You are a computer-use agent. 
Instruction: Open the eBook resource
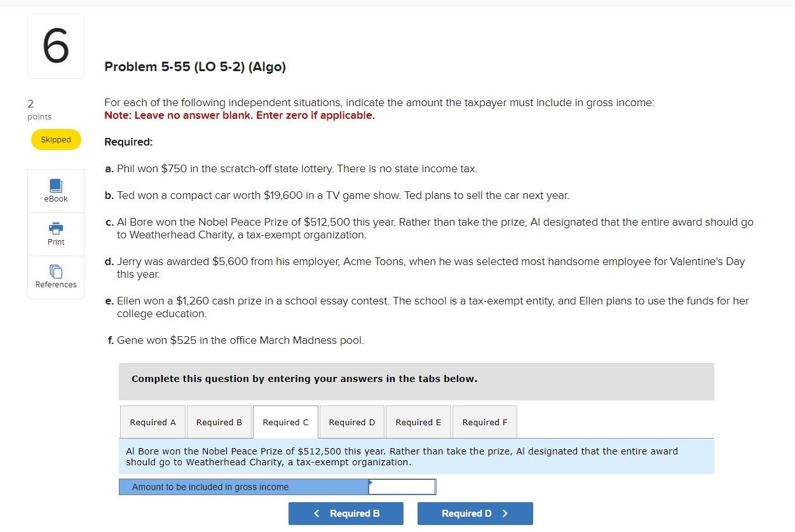[x=55, y=190]
